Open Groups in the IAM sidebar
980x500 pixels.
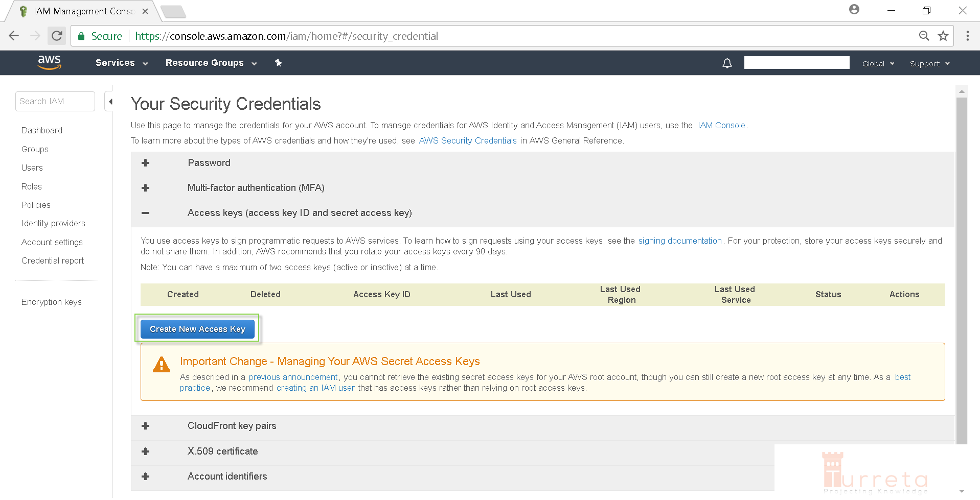pyautogui.click(x=35, y=149)
